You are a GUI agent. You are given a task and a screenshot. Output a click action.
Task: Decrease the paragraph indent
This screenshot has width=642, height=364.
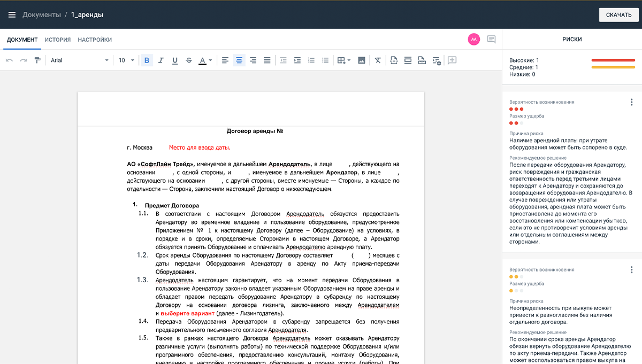[x=284, y=60]
